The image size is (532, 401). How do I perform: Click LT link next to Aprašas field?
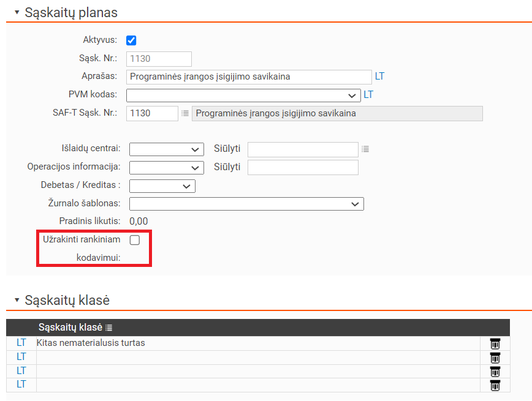coord(379,77)
